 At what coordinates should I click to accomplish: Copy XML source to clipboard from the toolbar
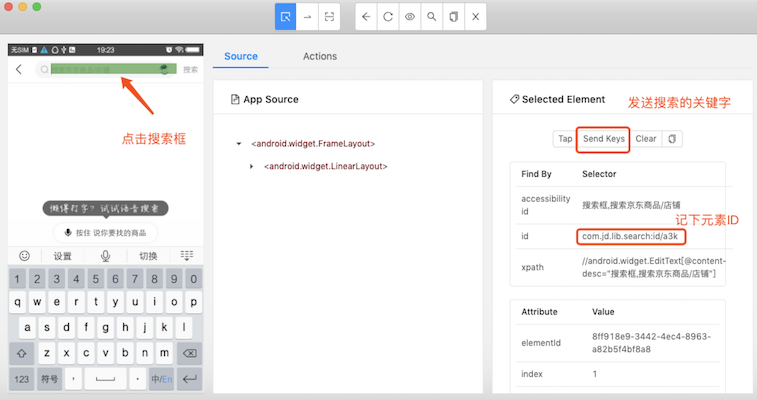(454, 17)
